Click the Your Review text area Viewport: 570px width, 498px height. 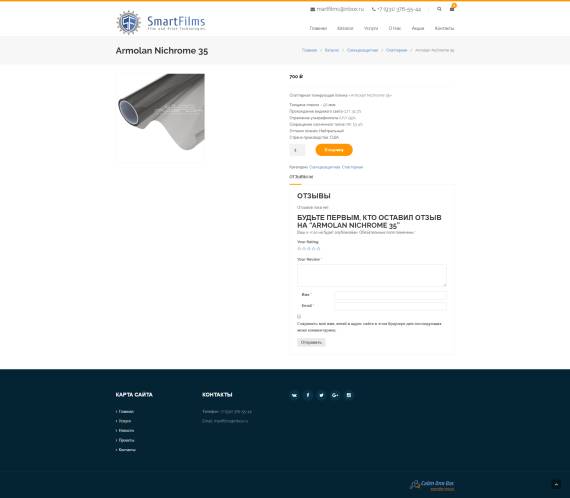coord(372,276)
